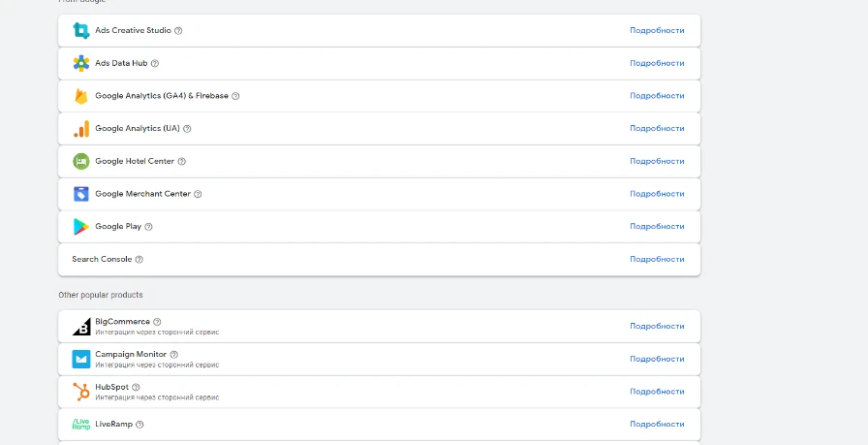868x445 pixels.
Task: Open Подробности for BigCommerce
Action: pyautogui.click(x=657, y=327)
